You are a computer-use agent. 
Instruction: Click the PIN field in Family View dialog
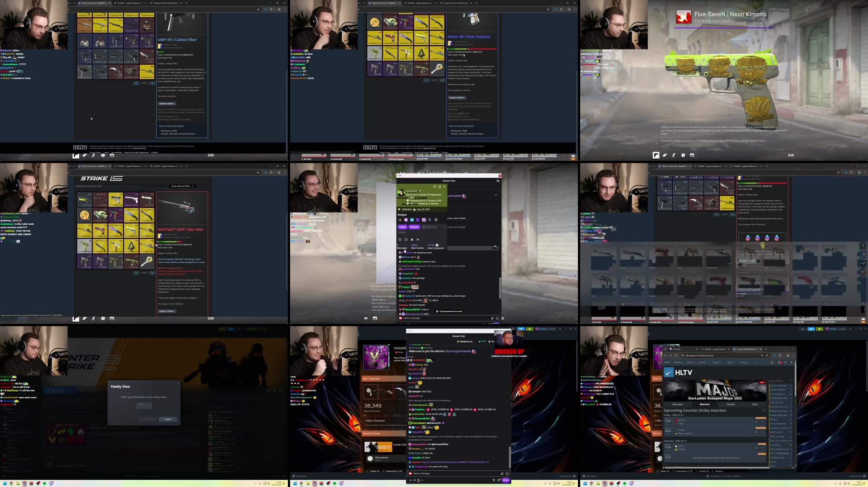click(x=143, y=405)
